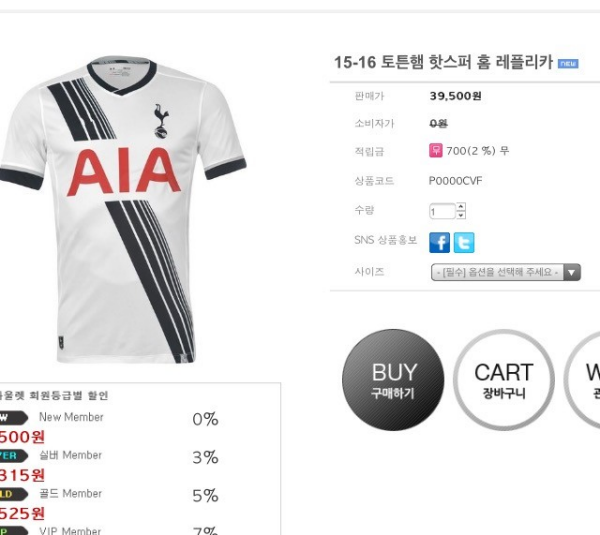Click the blue NEW badge by title

568,64
